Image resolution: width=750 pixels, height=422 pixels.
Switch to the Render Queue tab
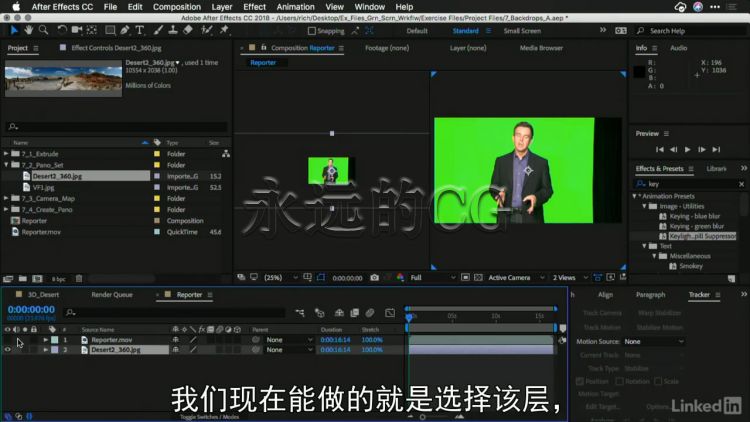[112, 295]
